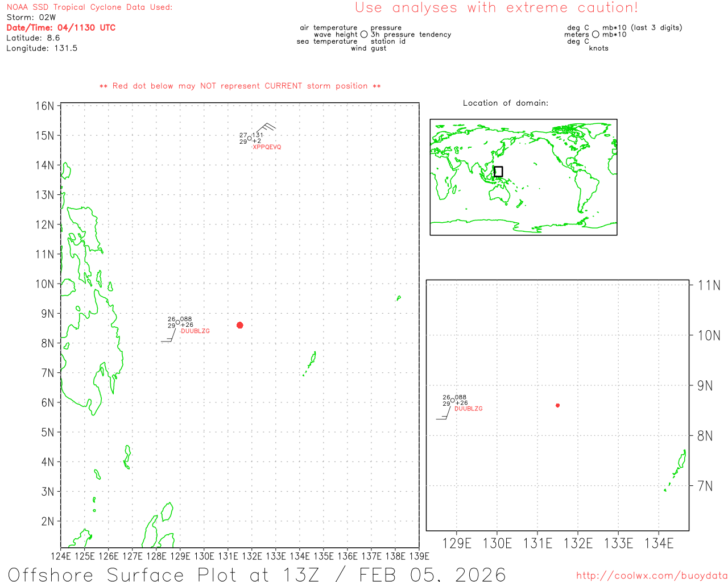Click the 'Storm: 02W' text
Viewport: 728px width, 582px height.
[x=31, y=18]
